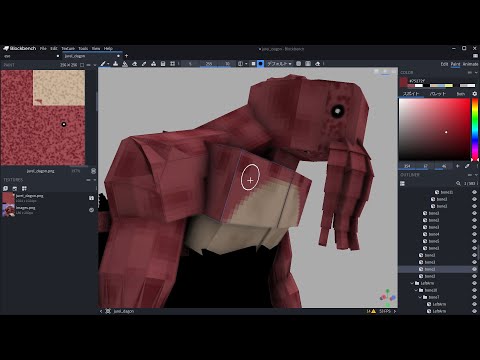Click check icon beside images.png texture
This screenshot has height=360, width=480.
coord(91,210)
